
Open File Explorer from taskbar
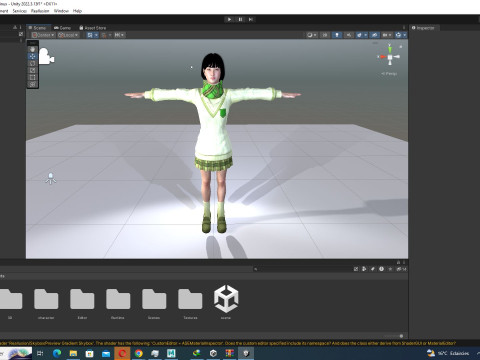pyautogui.click(x=73, y=353)
